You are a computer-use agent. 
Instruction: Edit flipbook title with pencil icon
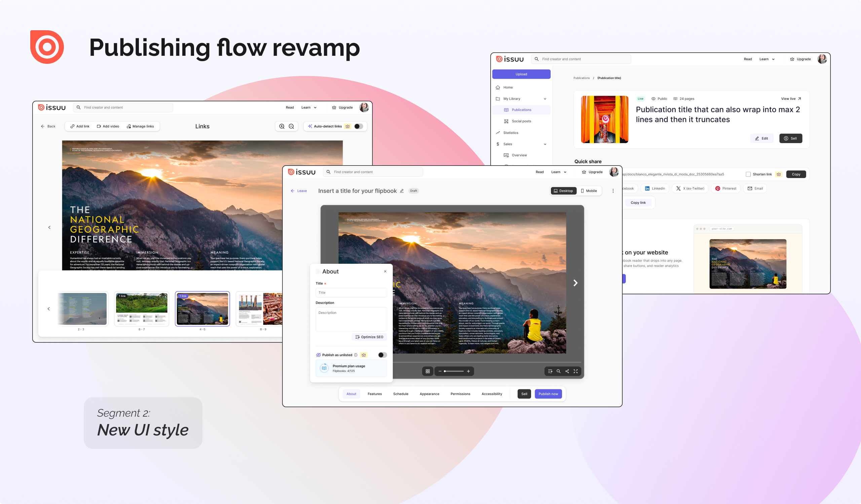click(x=402, y=191)
